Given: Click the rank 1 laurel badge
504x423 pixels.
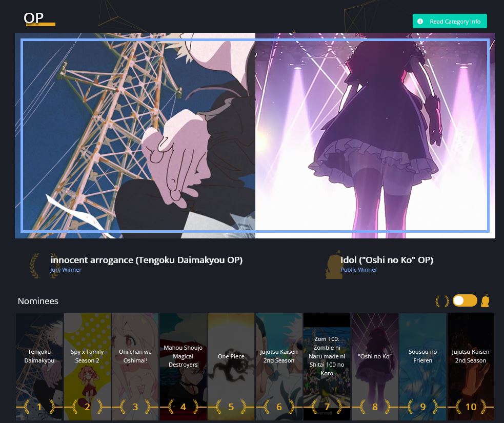Looking at the screenshot, I should point(39,407).
